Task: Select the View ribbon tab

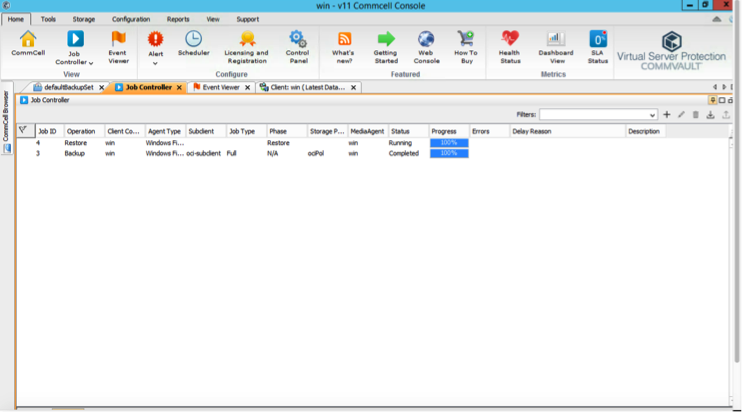Action: [212, 19]
